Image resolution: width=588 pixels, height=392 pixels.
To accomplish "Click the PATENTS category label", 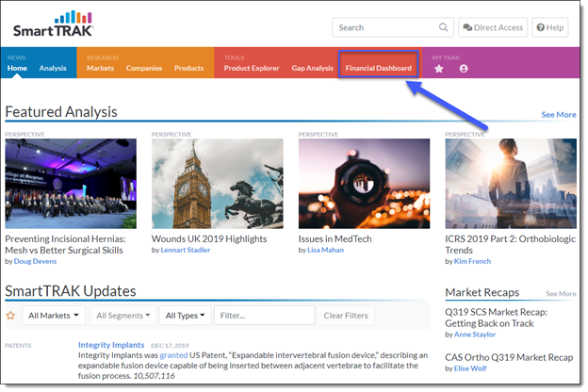I will [18, 346].
